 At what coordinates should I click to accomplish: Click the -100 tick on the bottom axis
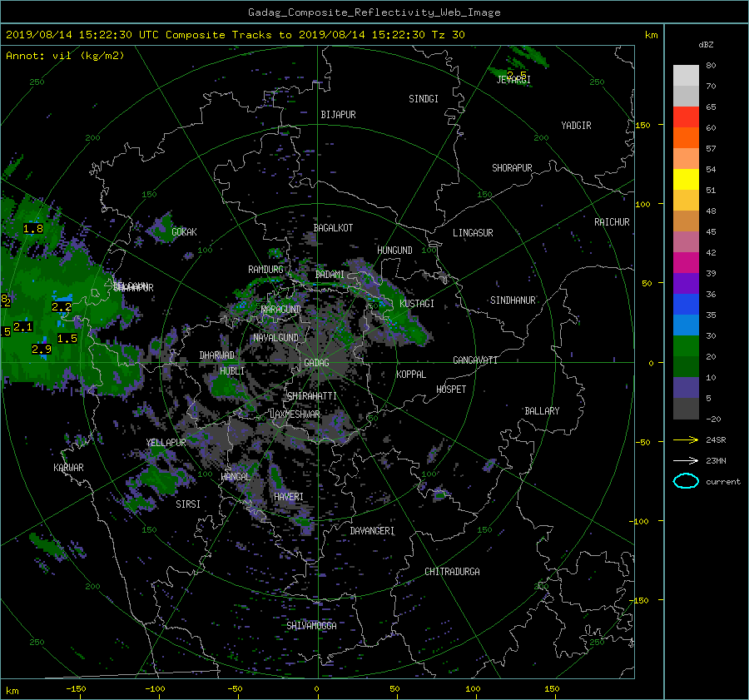[155, 688]
